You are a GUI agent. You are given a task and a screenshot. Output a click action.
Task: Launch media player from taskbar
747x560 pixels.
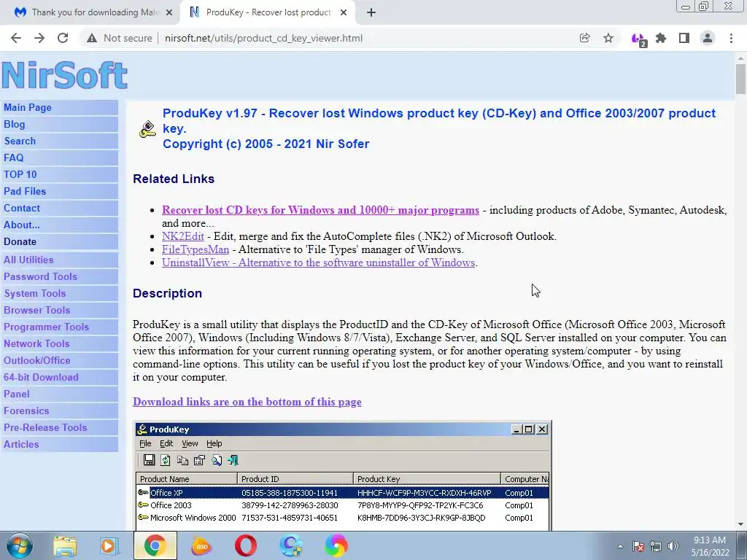(109, 545)
